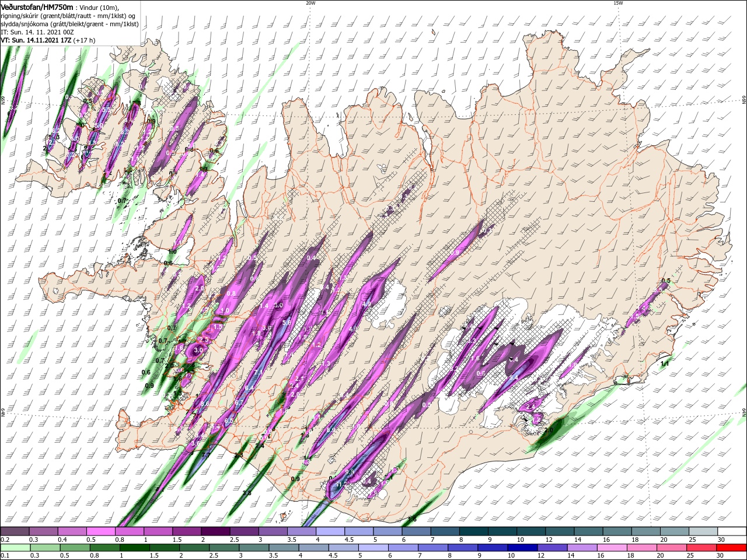747x560 pixels.
Task: Click the white snow-scale swatch starting at 30
Action: [731, 531]
